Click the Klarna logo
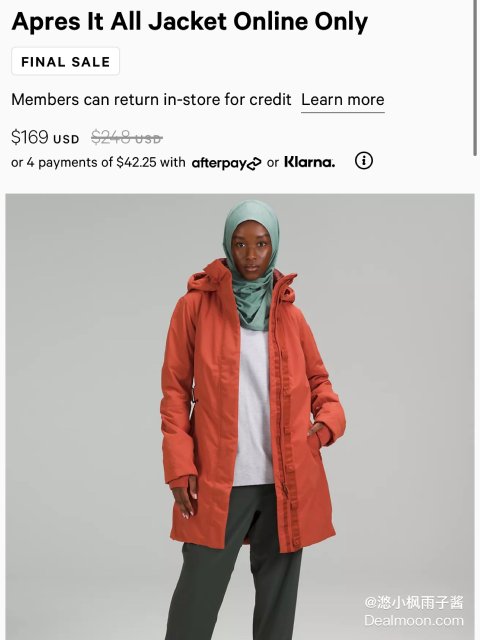Viewport: 480px width, 640px height. coord(309,162)
